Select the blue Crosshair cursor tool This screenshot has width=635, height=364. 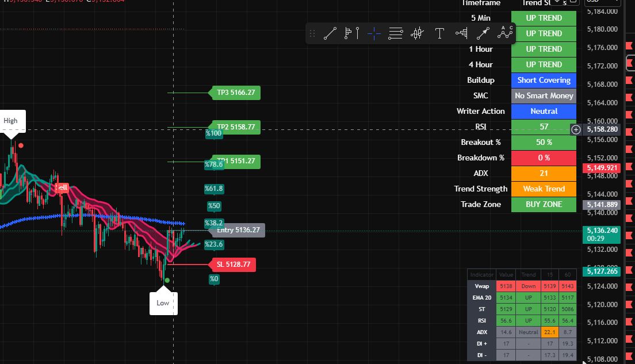(374, 33)
